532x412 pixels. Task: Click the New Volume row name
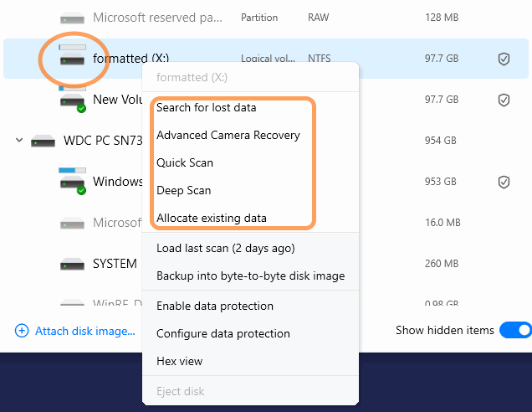point(117,100)
